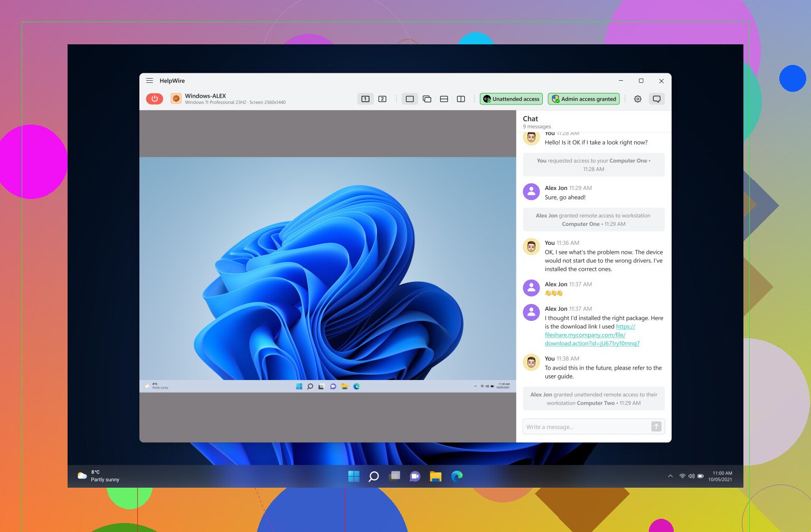Click weather widget in remote session taskbar
This screenshot has height=532, width=811.
point(156,386)
